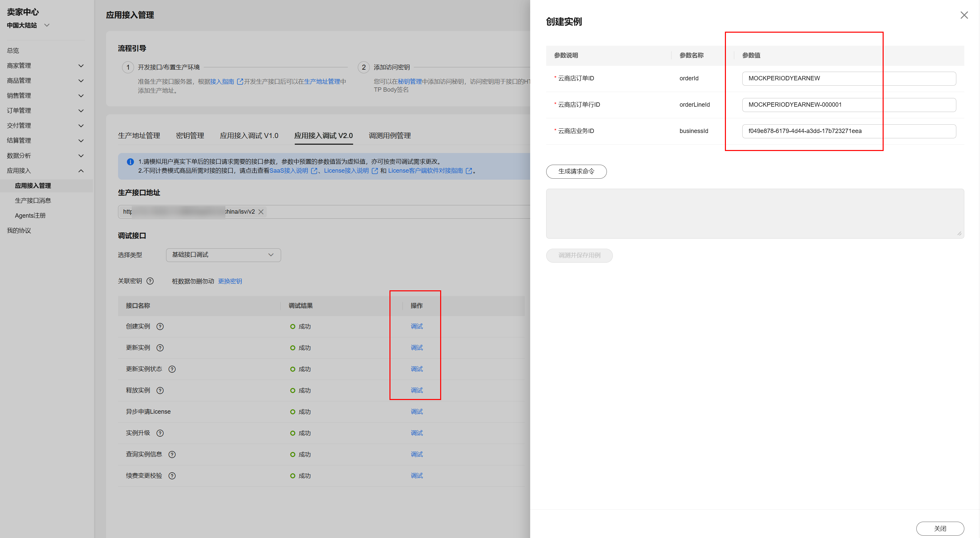Screen dimensions: 980x538
Task: Switch to the 密钥管理 tab
Action: coord(190,136)
